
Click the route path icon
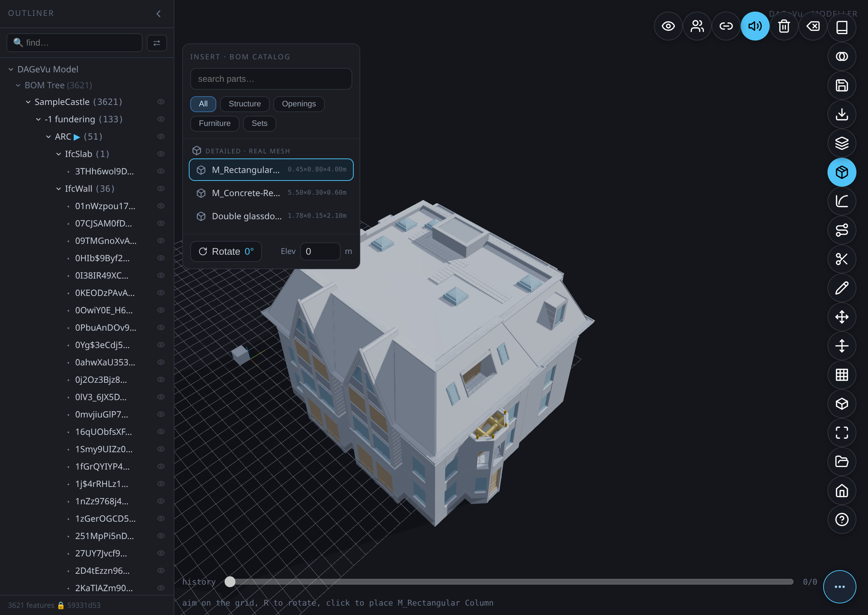coord(842,230)
